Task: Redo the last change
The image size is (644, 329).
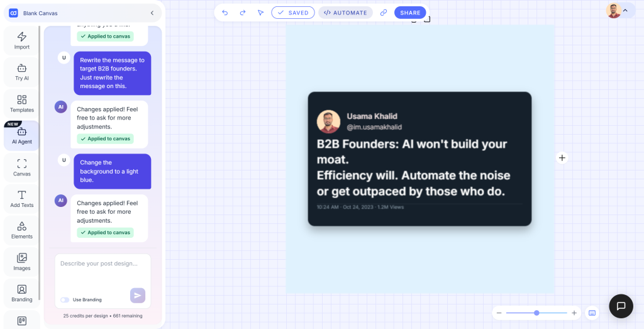Action: (x=243, y=13)
